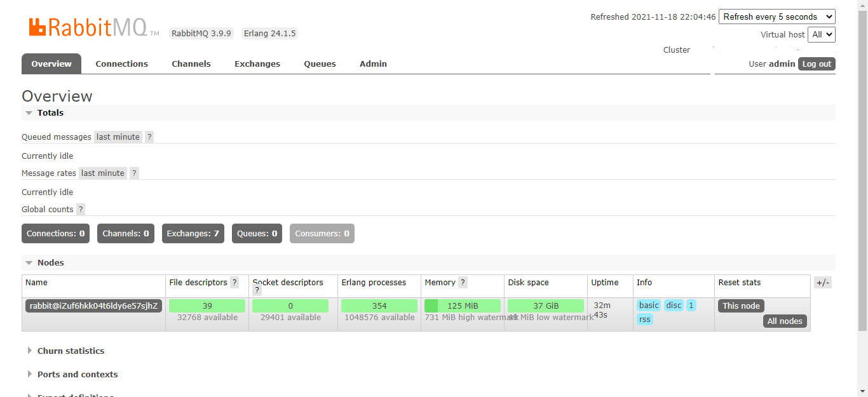868x397 pixels.
Task: Open the File descriptors help icon
Action: (x=234, y=282)
